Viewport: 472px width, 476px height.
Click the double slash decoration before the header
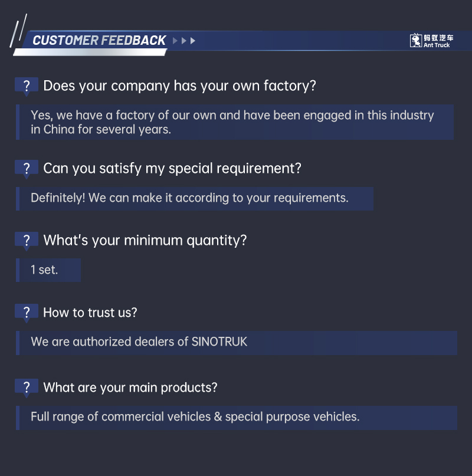point(18,33)
